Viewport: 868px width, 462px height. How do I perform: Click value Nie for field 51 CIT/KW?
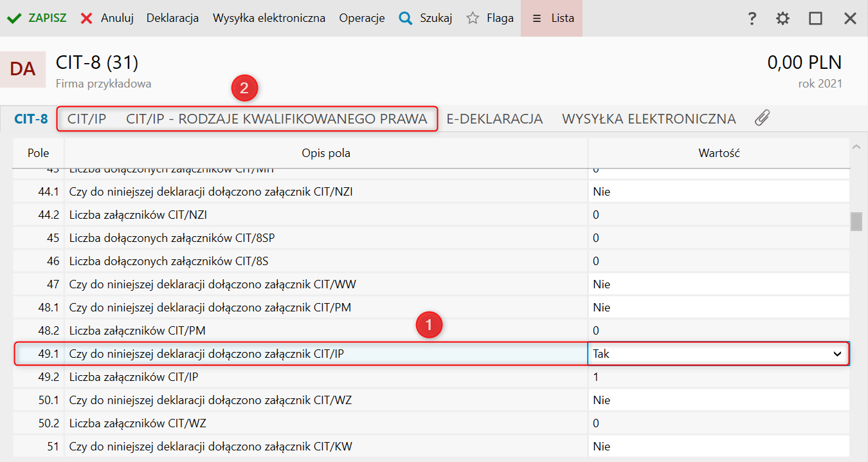(719, 447)
